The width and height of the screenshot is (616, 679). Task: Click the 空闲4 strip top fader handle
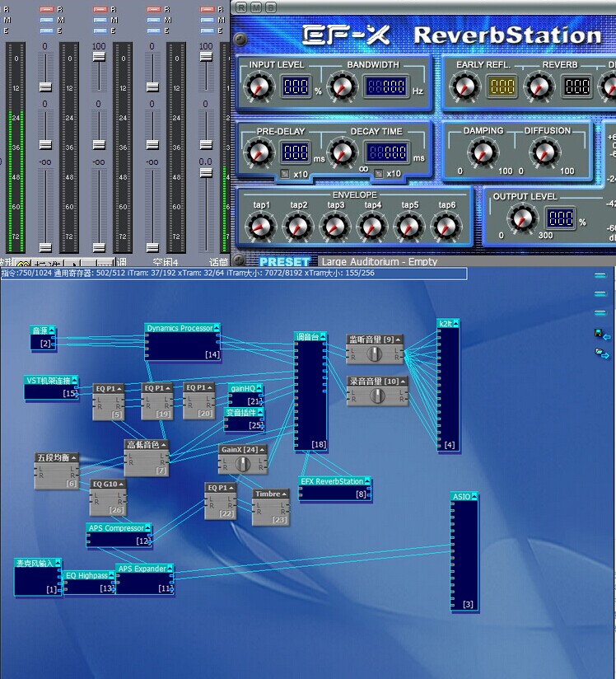point(152,87)
